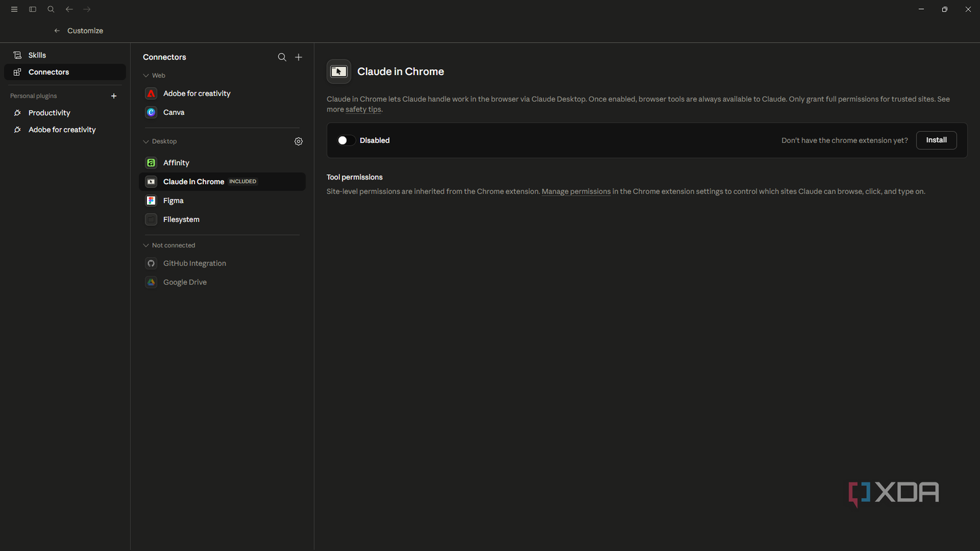Click the Personal plugins heading

pyautogui.click(x=33, y=96)
